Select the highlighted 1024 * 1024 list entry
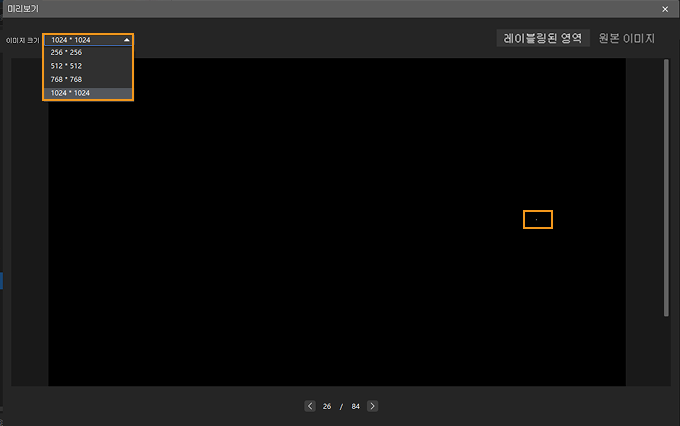 88,93
